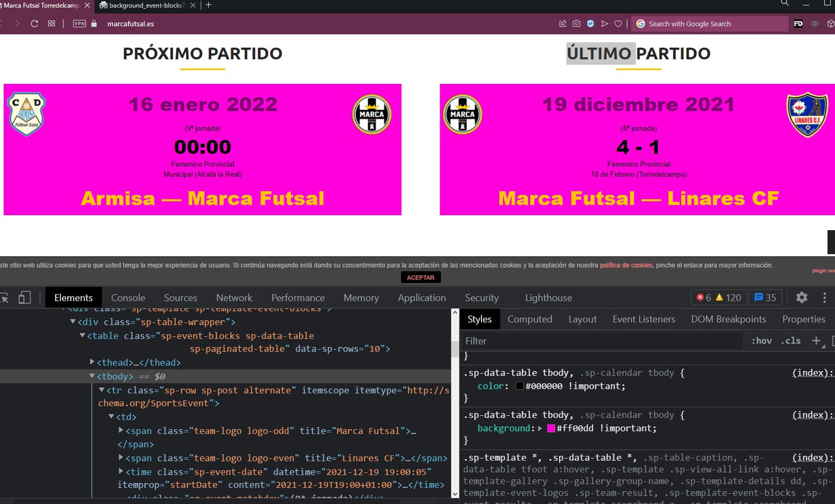The width and height of the screenshot is (835, 504).
Task: Open the Security tab
Action: click(482, 298)
